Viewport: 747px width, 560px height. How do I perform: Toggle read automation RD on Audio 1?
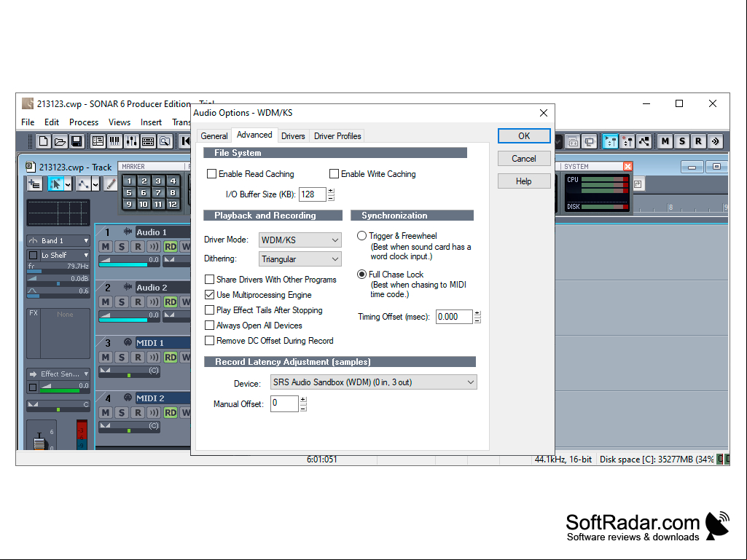[170, 247]
